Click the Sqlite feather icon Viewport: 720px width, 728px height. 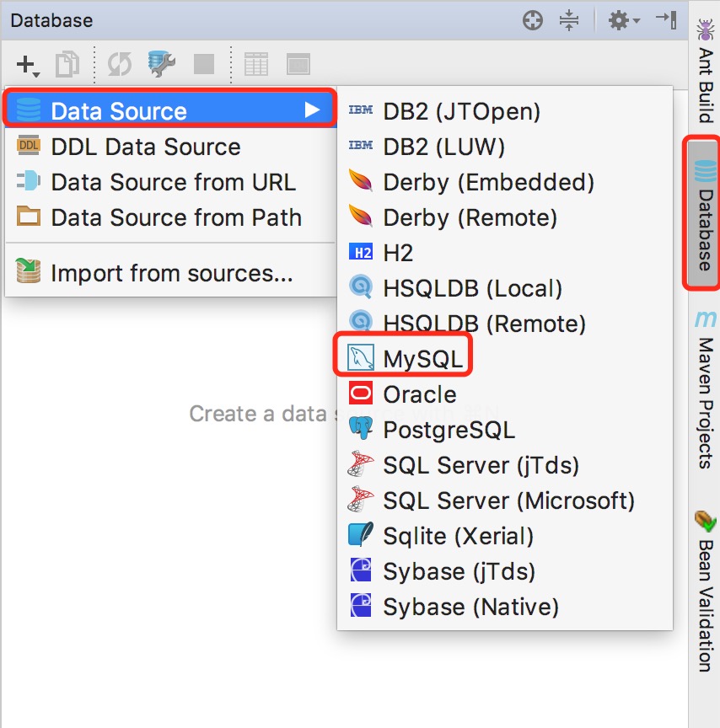(361, 534)
